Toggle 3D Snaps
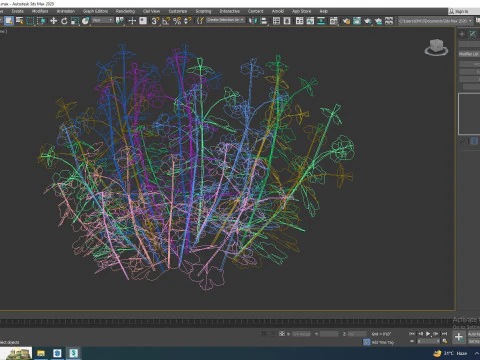Screen dimensions: 480x360 [155, 21]
